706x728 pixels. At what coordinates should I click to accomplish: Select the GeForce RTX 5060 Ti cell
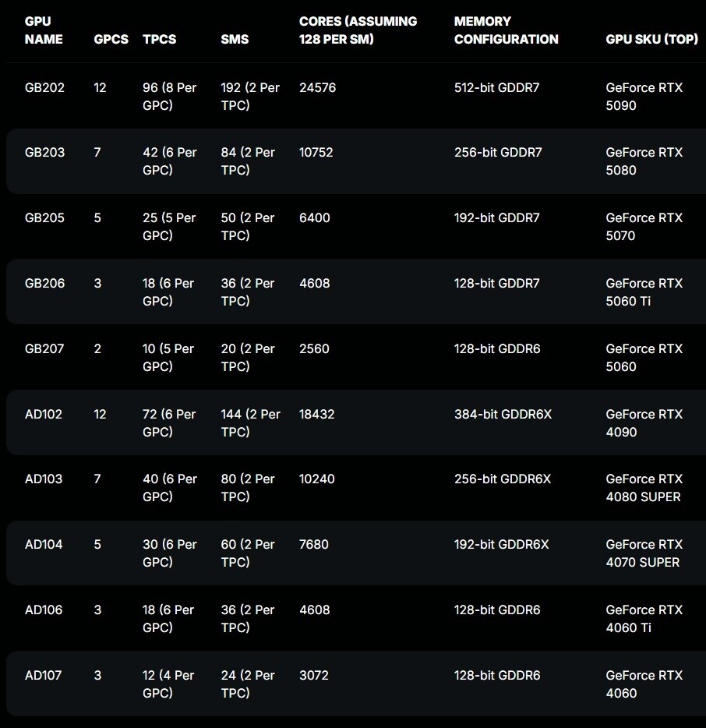[644, 292]
